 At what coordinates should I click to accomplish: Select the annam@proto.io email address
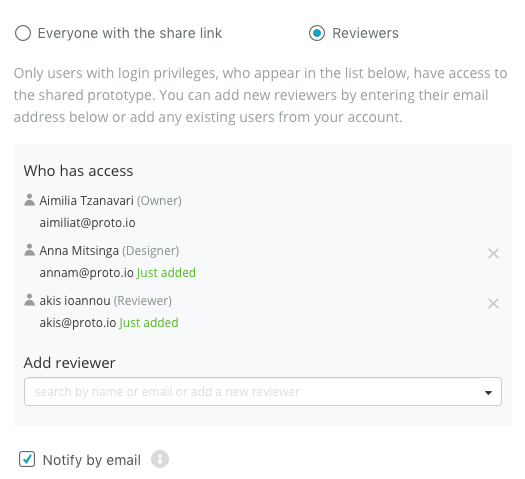86,272
